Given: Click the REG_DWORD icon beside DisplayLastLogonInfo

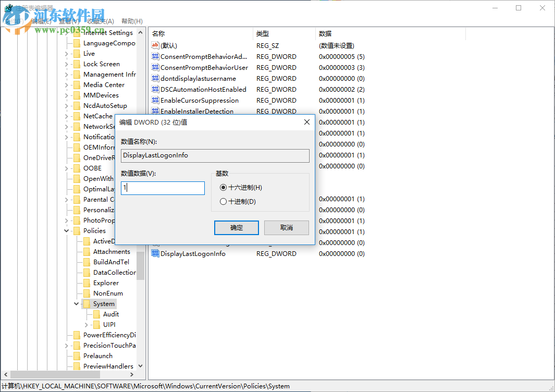Looking at the screenshot, I should (155, 253).
